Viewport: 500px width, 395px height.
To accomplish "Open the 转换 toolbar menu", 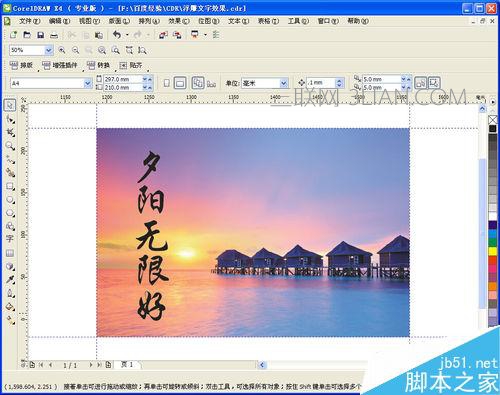I will pyautogui.click(x=99, y=65).
